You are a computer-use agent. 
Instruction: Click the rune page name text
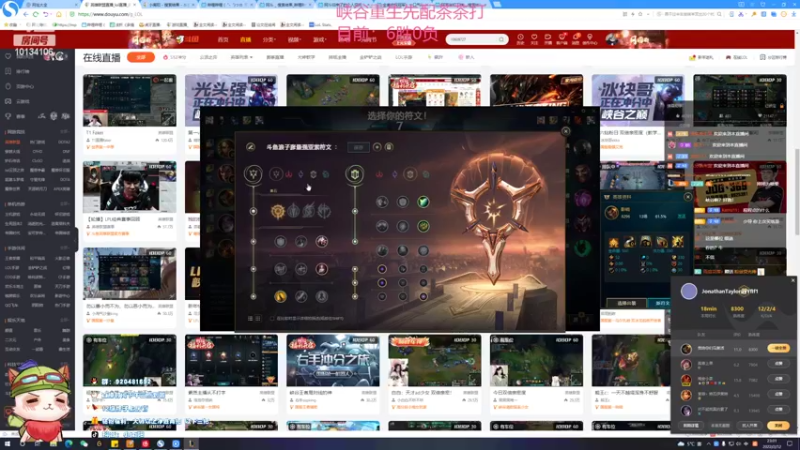click(298, 147)
